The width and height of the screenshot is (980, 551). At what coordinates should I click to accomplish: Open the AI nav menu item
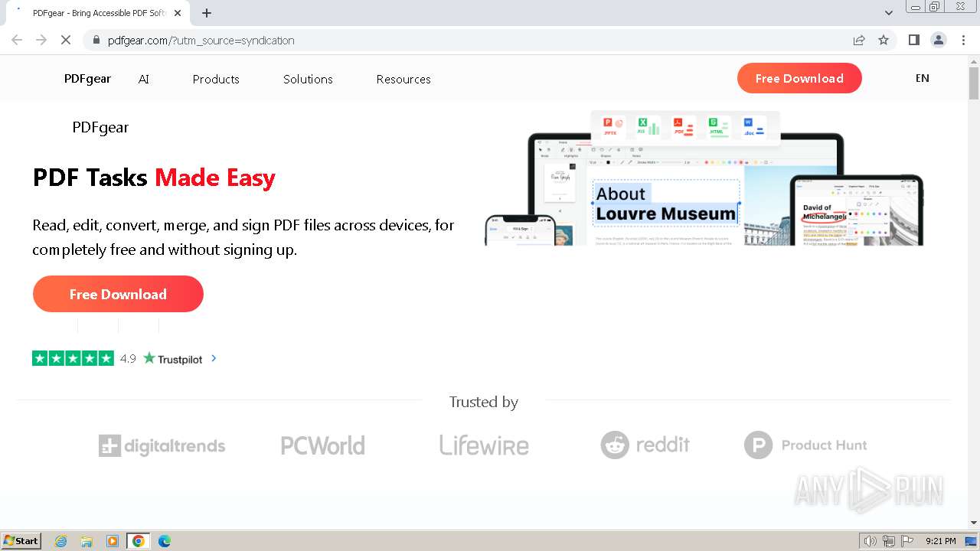pyautogui.click(x=144, y=79)
